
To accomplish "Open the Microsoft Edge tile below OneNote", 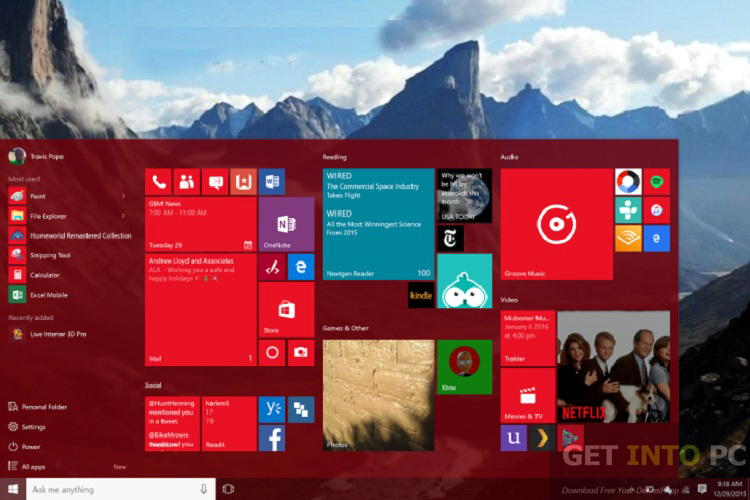I will click(x=301, y=267).
